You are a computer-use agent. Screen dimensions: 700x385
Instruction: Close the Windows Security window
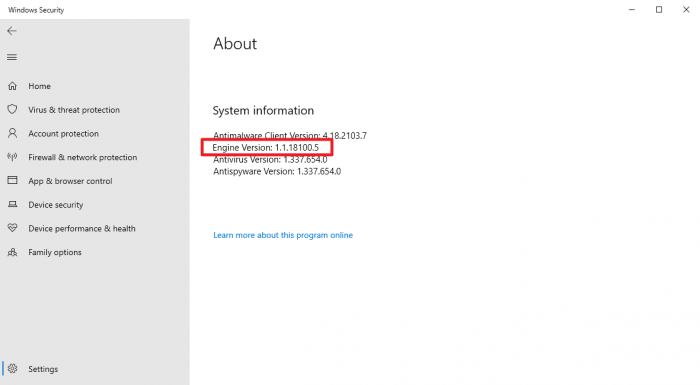[x=686, y=9]
